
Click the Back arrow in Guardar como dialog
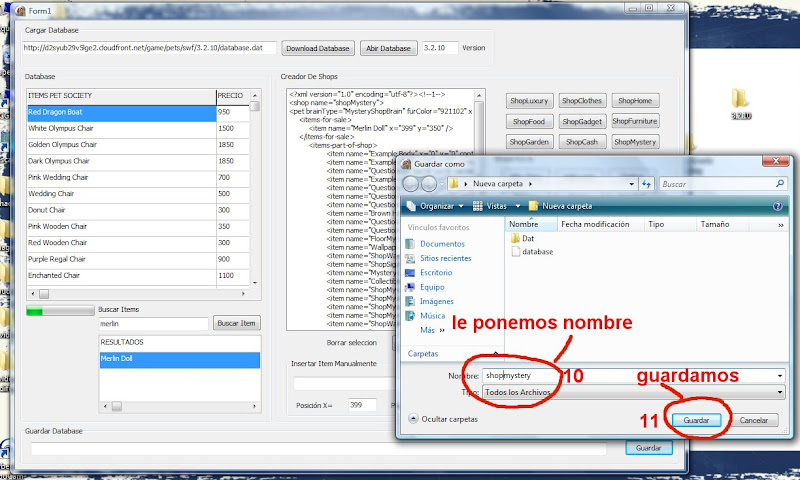[x=411, y=184]
